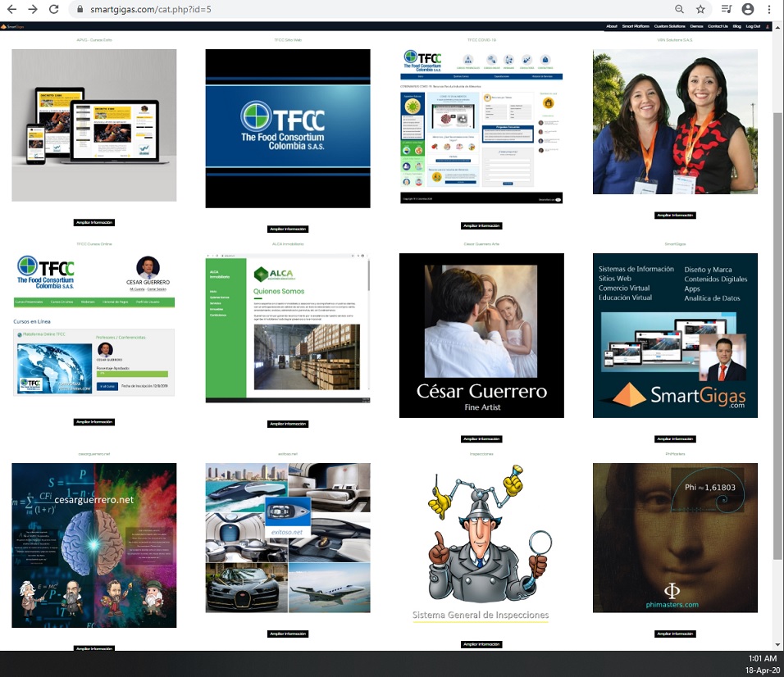Open the About menu item
The width and height of the screenshot is (784, 677).
point(612,26)
